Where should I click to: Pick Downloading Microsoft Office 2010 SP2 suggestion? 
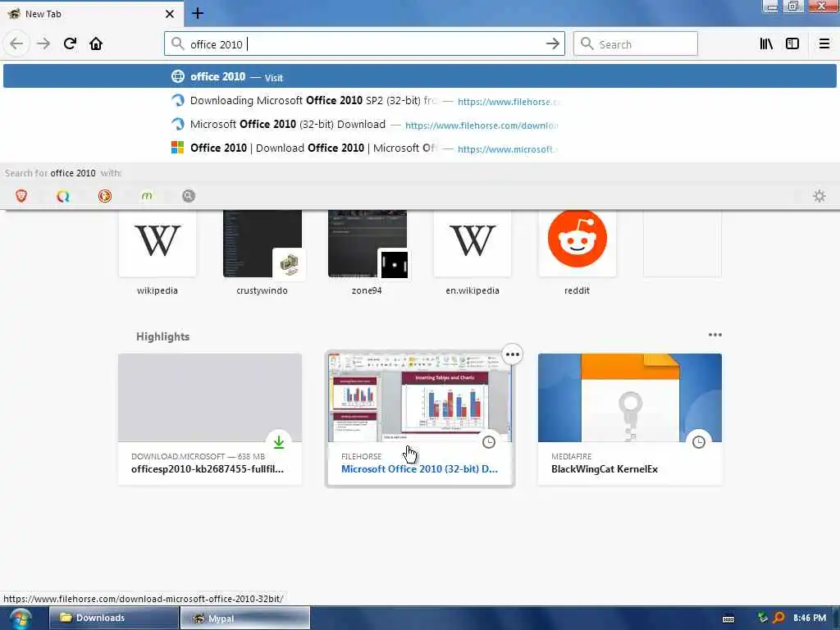click(x=420, y=101)
